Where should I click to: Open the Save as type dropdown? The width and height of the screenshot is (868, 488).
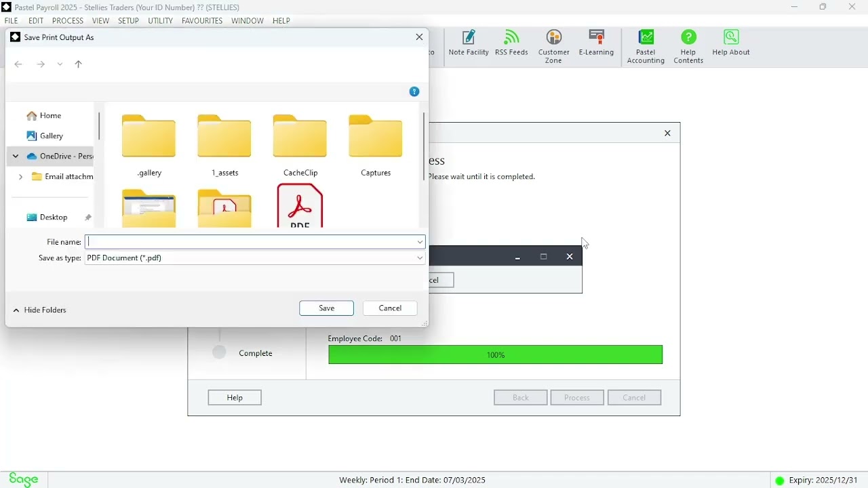click(255, 258)
